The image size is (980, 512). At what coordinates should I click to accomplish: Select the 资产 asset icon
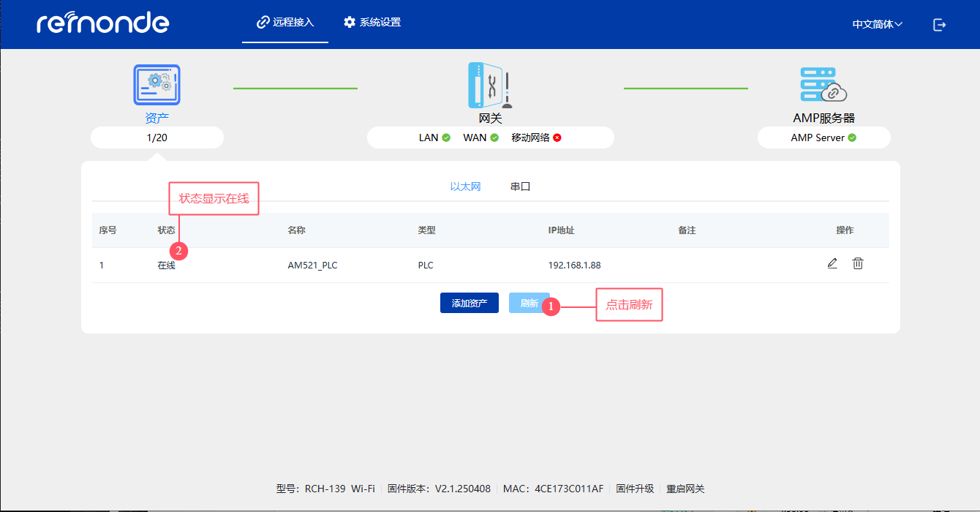click(x=157, y=85)
